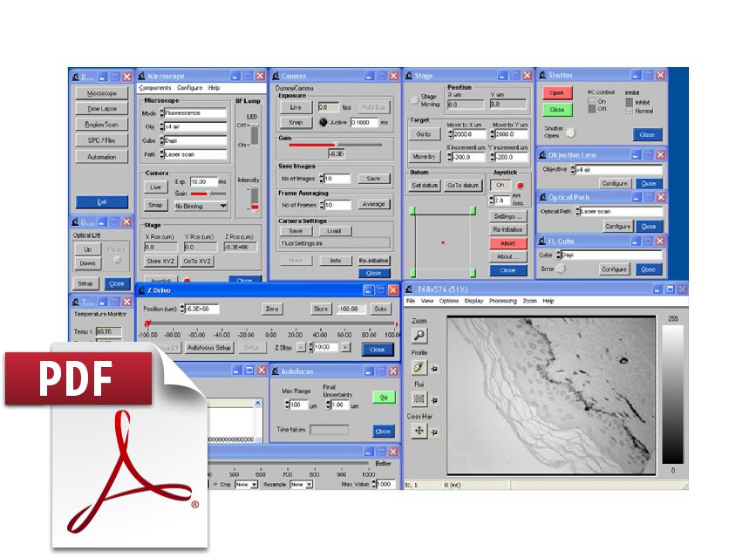756x558 pixels.
Task: Click the microscope icon in Shutter title bar
Action: (543, 75)
